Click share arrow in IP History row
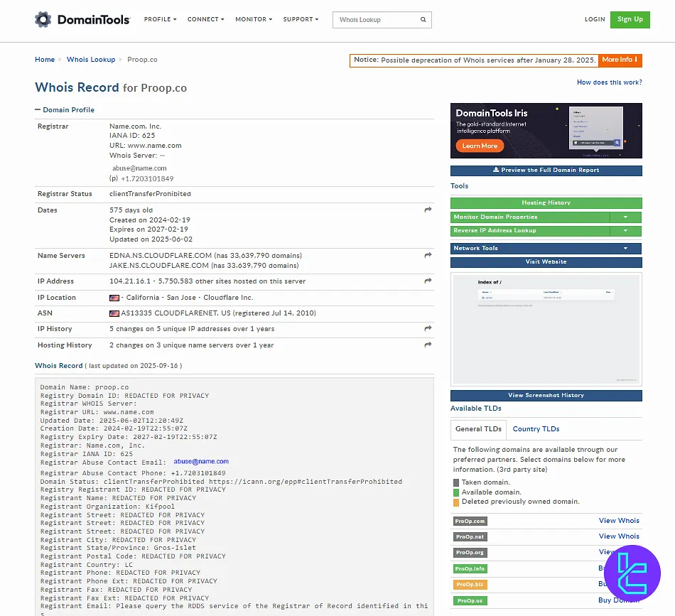Screen dimensions: 675x616 click(428, 329)
